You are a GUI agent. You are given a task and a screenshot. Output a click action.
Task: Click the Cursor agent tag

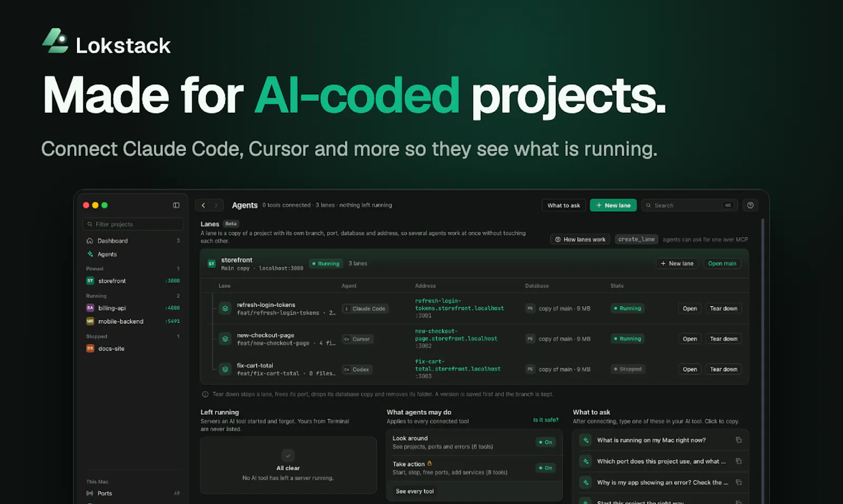(x=357, y=339)
